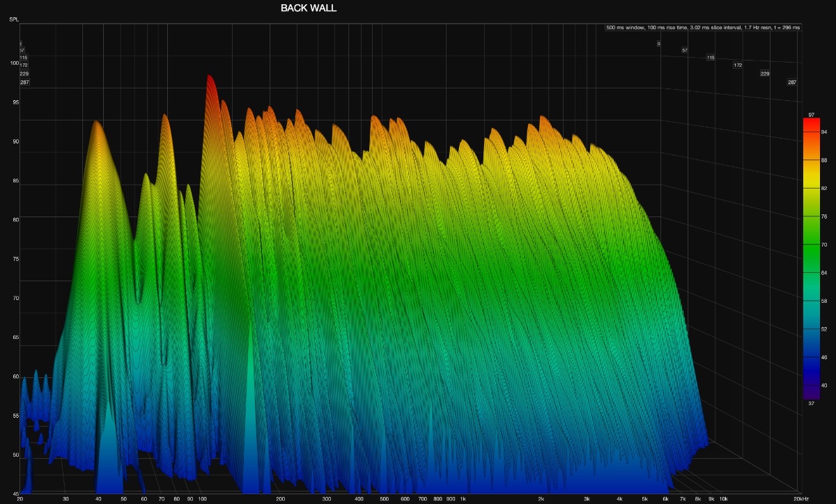Click the 45 dB label on the SPL axis
The height and width of the screenshot is (504, 836).
(14, 494)
